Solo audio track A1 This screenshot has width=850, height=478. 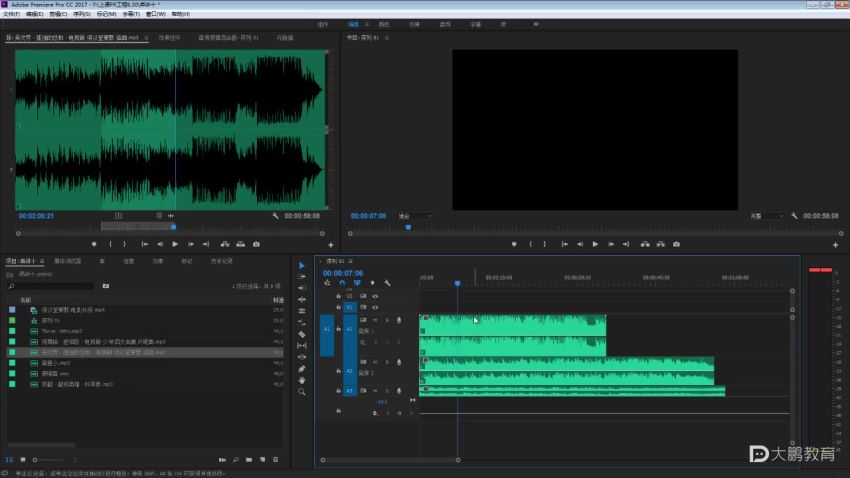coord(387,320)
